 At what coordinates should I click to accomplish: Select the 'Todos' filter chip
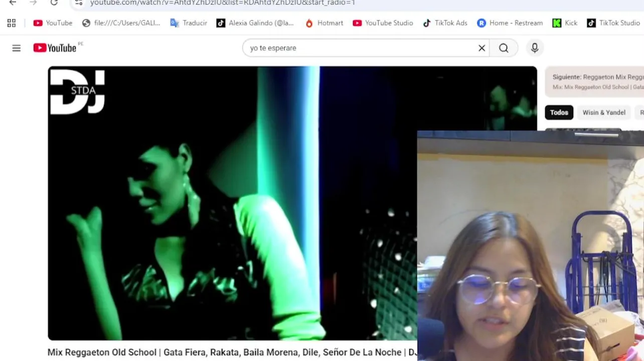click(559, 112)
